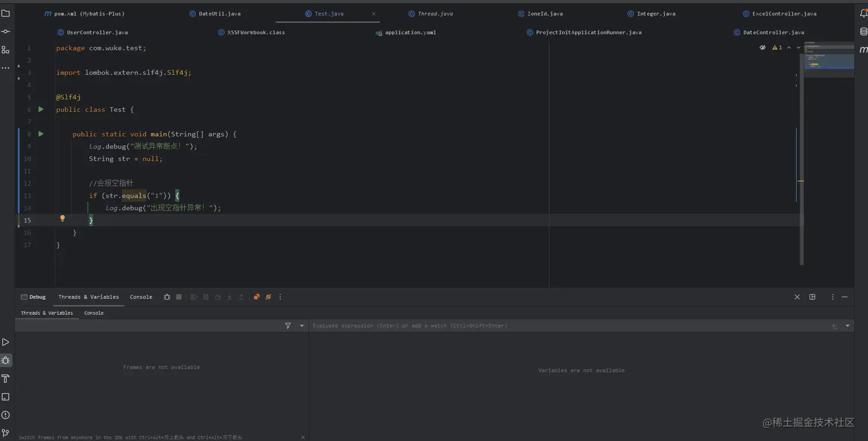Viewport: 868px width, 441px height.
Task: Switch to the DateUtil.java tab
Action: pos(215,14)
